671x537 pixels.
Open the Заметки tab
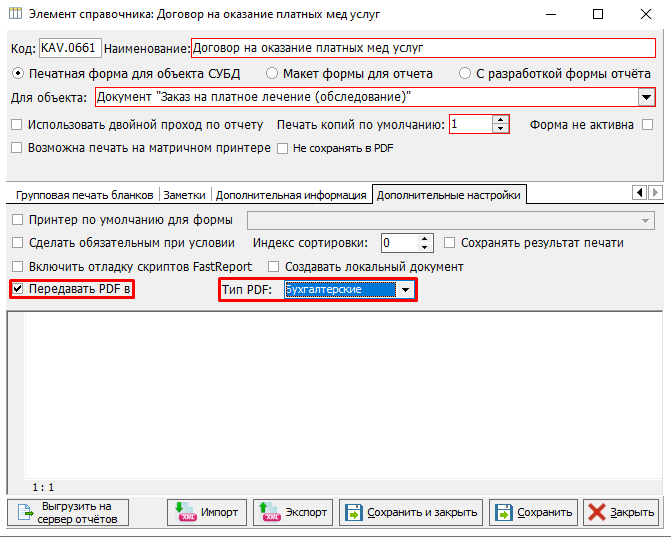(x=184, y=195)
